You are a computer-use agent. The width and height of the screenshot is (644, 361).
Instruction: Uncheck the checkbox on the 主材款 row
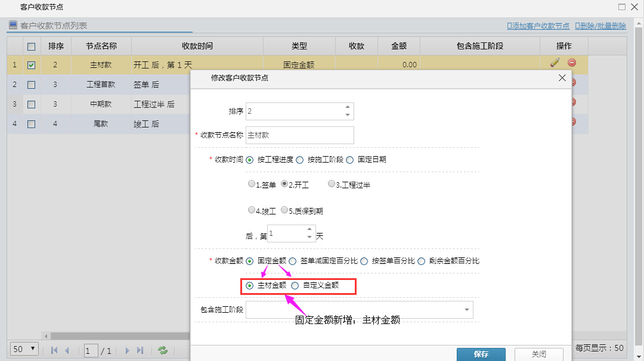[31, 65]
